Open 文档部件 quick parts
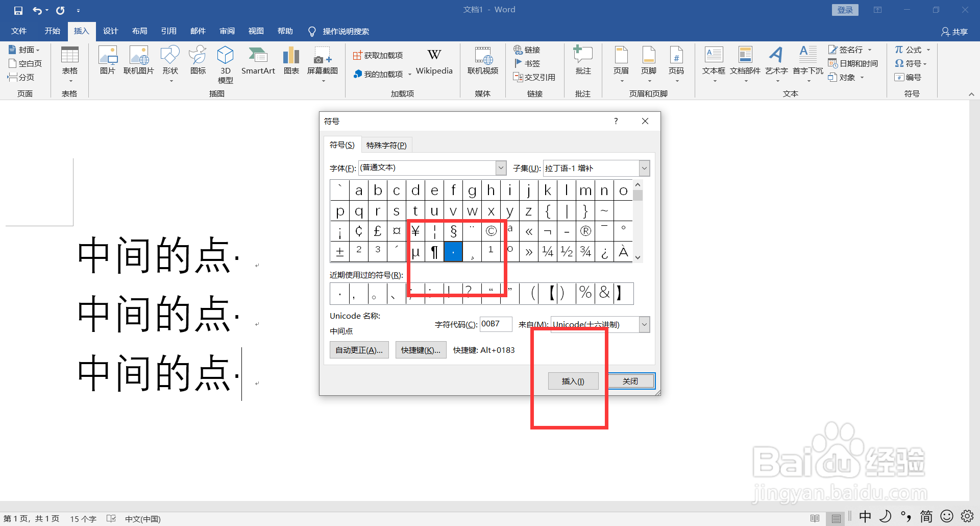 click(745, 64)
